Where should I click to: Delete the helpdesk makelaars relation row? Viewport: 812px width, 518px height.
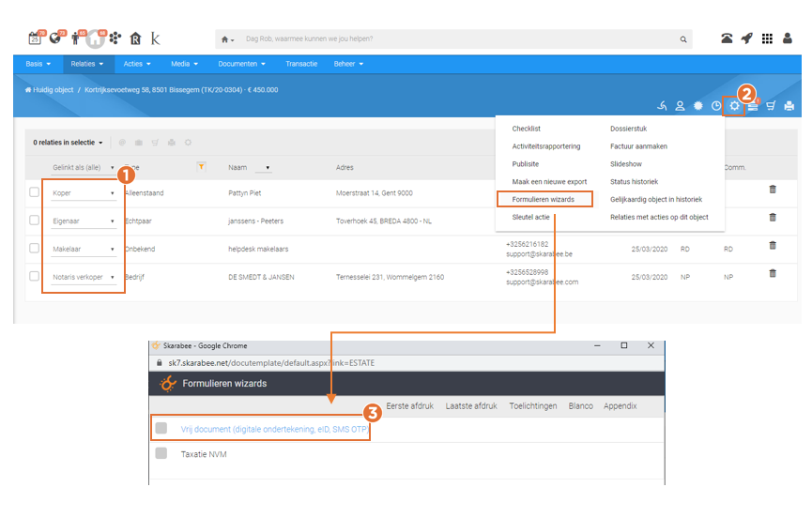tap(773, 245)
